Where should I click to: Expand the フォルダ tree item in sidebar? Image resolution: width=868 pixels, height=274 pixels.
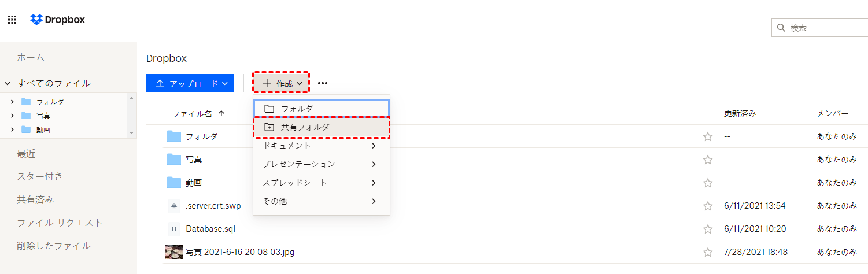pos(12,102)
